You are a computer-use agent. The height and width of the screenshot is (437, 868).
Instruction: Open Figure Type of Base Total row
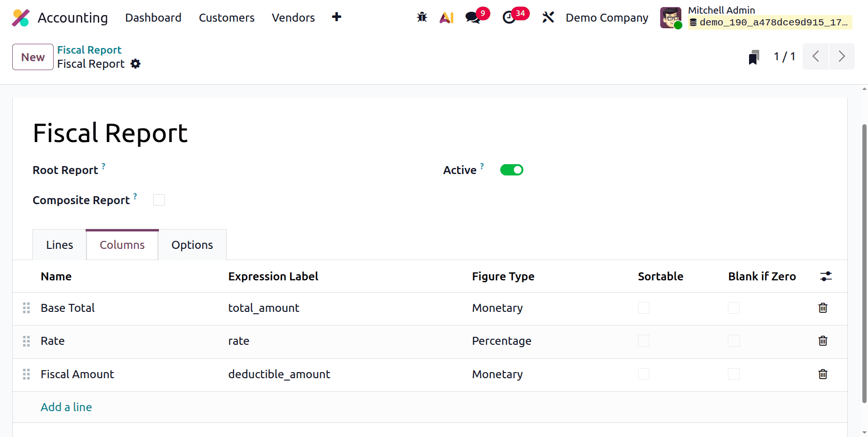point(497,308)
